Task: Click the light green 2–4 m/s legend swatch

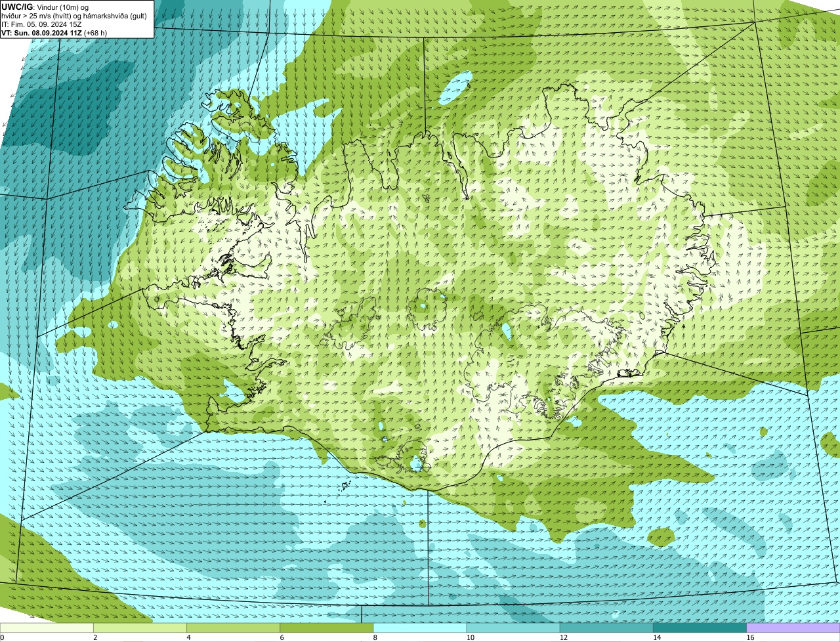Action: 140,628
